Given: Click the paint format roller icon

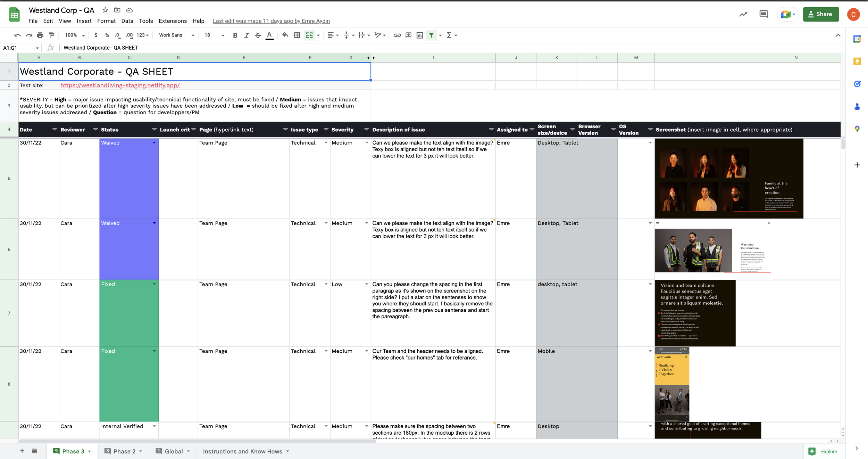Looking at the screenshot, I should pos(52,35).
